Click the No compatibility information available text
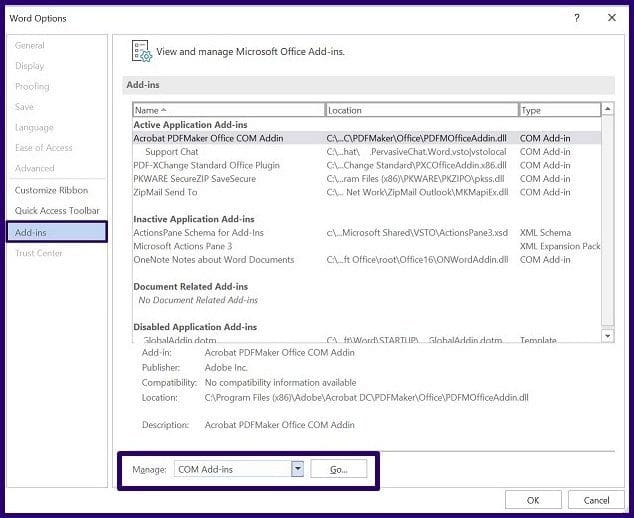 (x=280, y=383)
